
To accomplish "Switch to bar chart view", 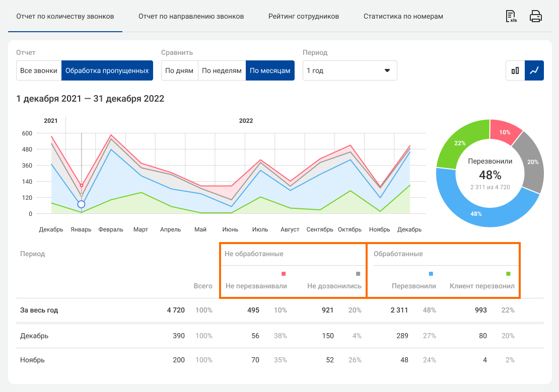I will pos(515,70).
